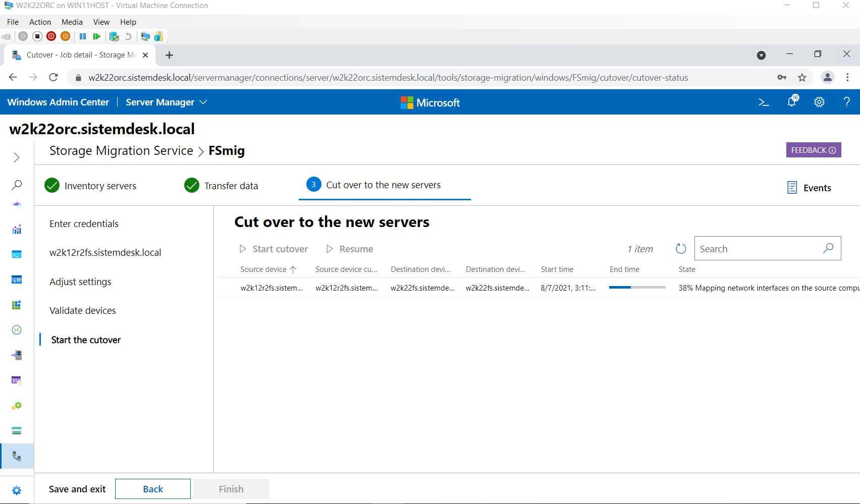Open the tool search magnifier in sidebar
Screen dimensions: 860x504
[17, 185]
